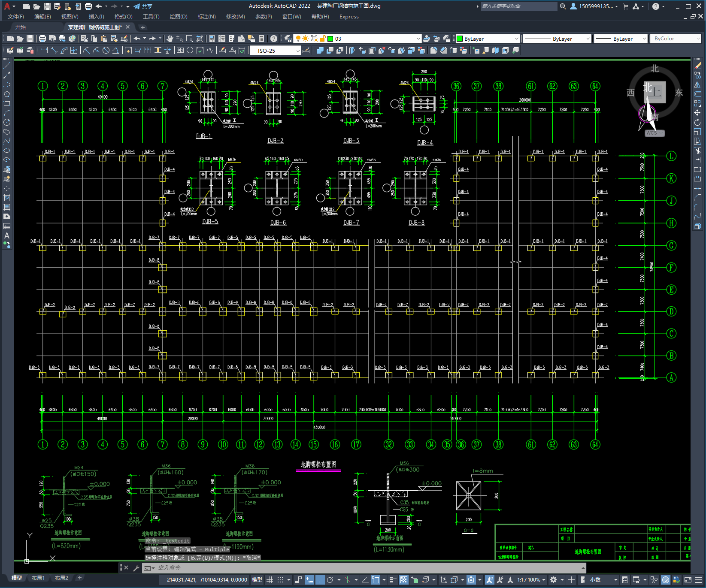Click the green layer color swatch beside 03
This screenshot has width=706, height=588.
(330, 39)
